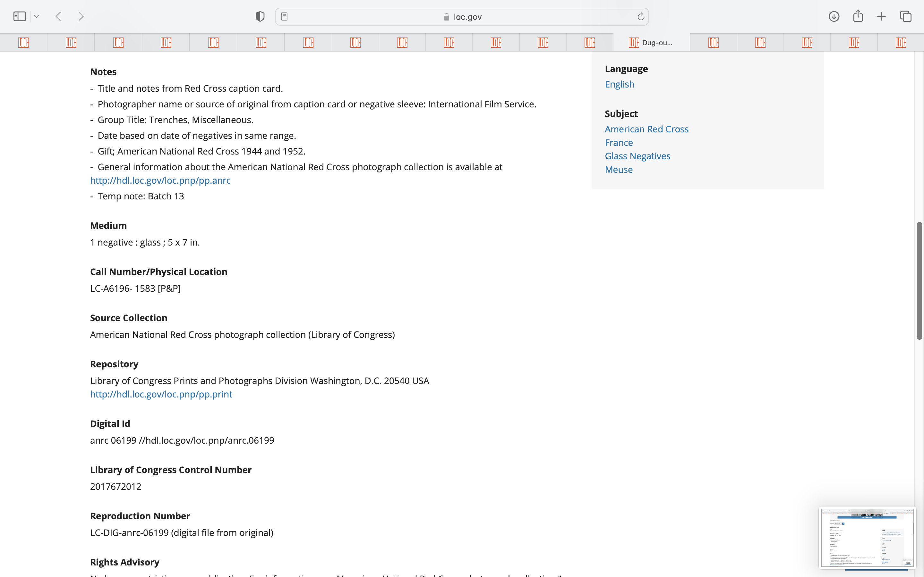Toggle the Safari sidebar icon
The width and height of the screenshot is (924, 577).
(20, 16)
